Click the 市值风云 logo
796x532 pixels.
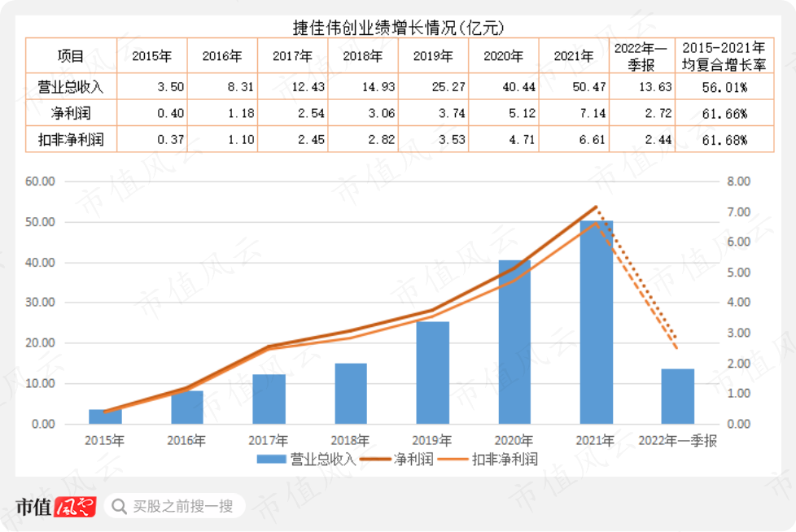55,506
